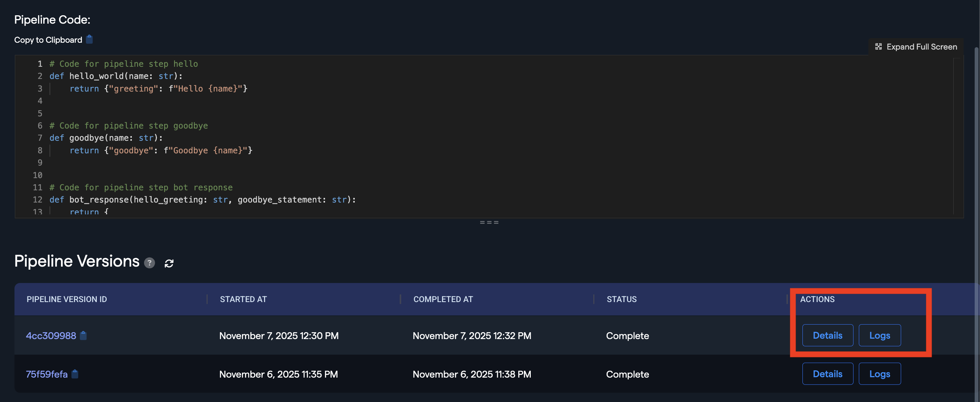This screenshot has width=980, height=402.
Task: Copy version ID 75f59fefa to clipboard
Action: coord(75,374)
